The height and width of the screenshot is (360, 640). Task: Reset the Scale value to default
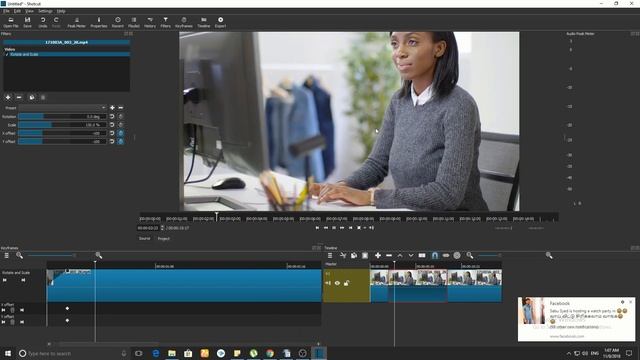click(x=112, y=124)
